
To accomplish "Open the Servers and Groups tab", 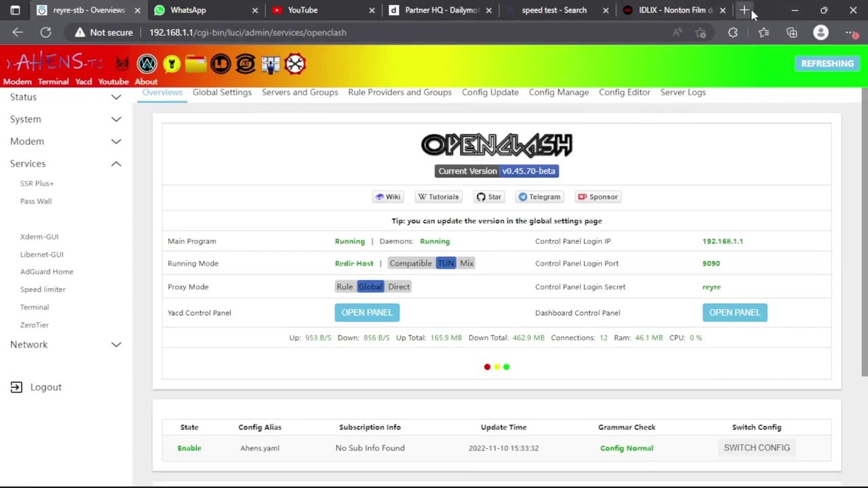I will (x=300, y=92).
